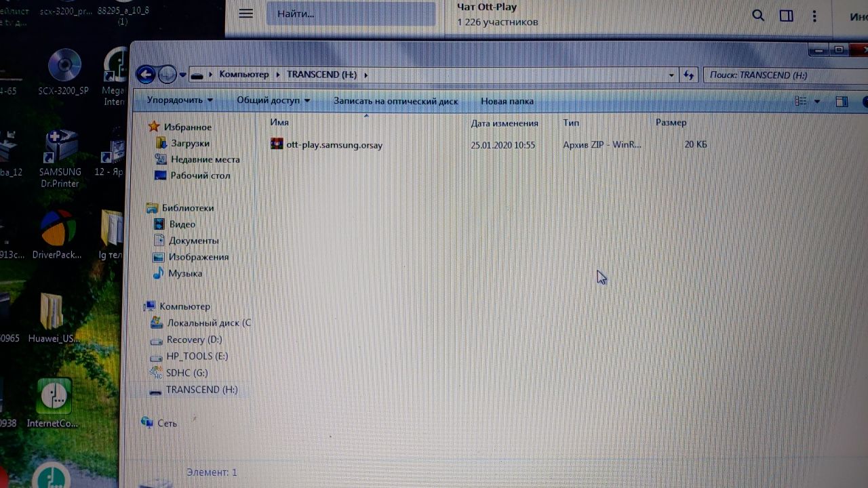The width and height of the screenshot is (868, 488).
Task: Click the date 25.01.2020 10:55
Action: coord(502,145)
